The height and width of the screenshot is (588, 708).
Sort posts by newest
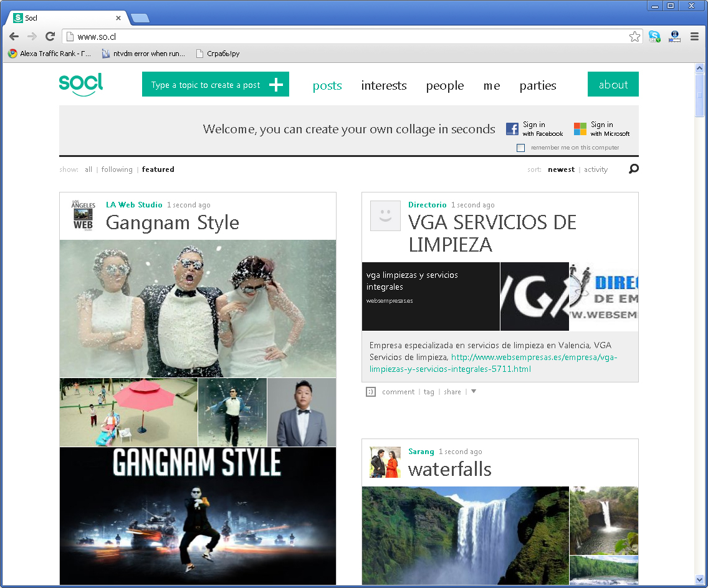[562, 169]
